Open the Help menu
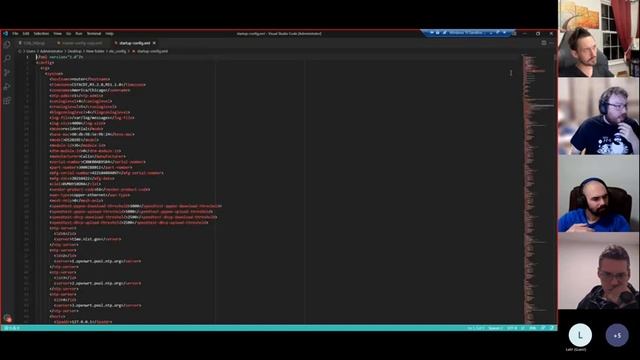640x360 pixels. (109, 33)
